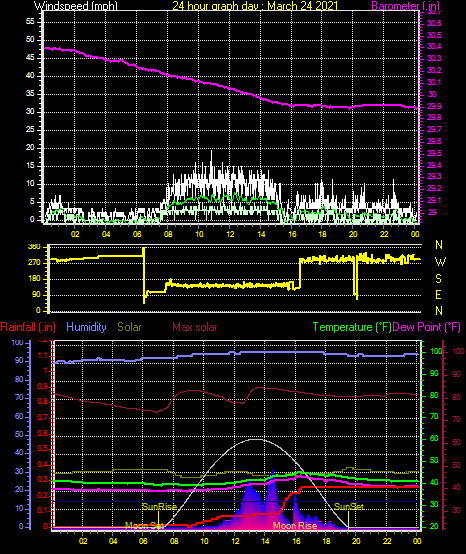Click the Dew Point (°F) legend label

[x=426, y=327]
